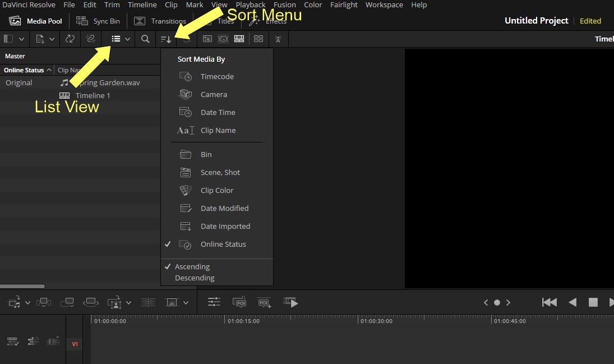
Task: Click the POI plus icon
Action: pyautogui.click(x=264, y=302)
